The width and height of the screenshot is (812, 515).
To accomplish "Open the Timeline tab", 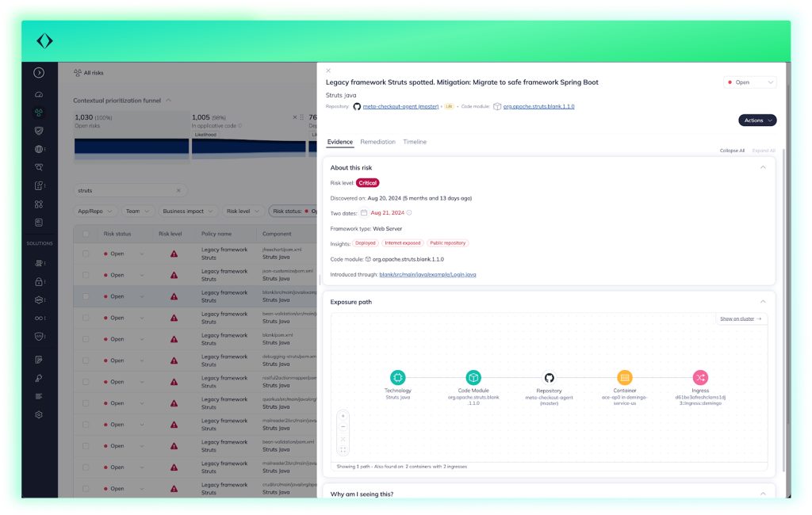I will coord(415,142).
